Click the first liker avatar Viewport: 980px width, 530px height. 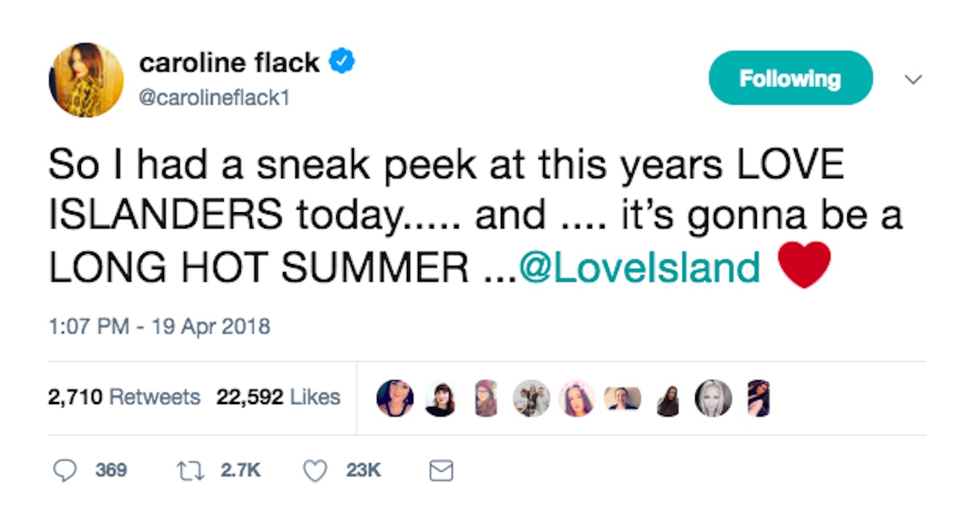395,398
